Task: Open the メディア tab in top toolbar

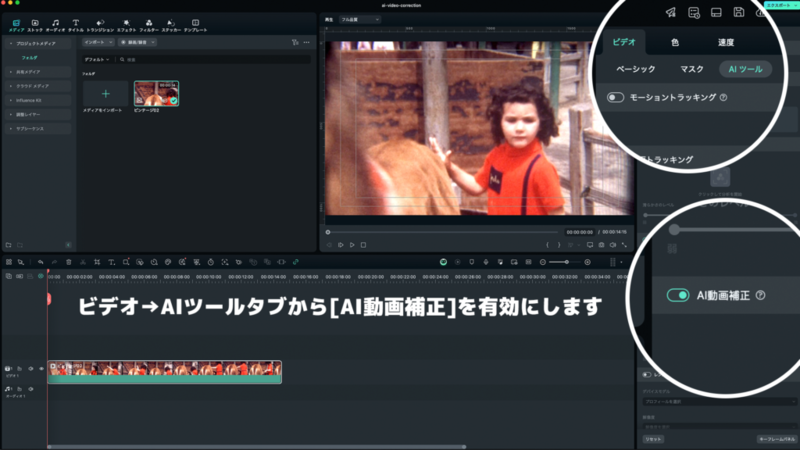Action: click(16, 26)
